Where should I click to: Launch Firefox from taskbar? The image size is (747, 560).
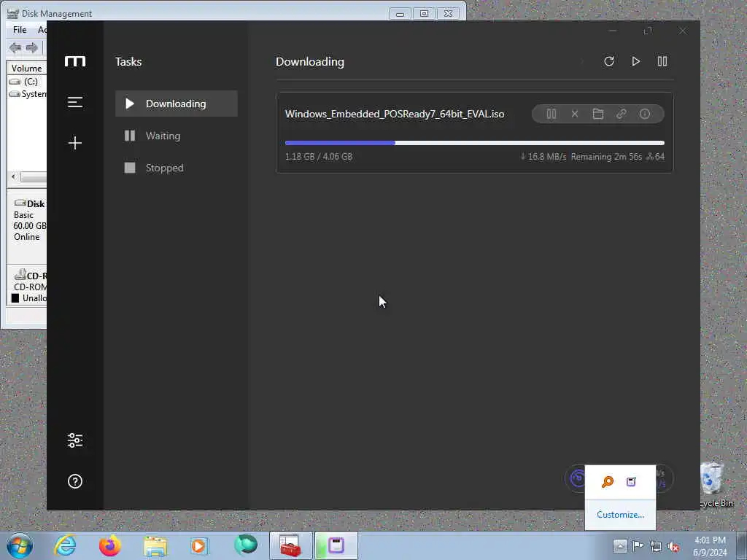tap(110, 545)
